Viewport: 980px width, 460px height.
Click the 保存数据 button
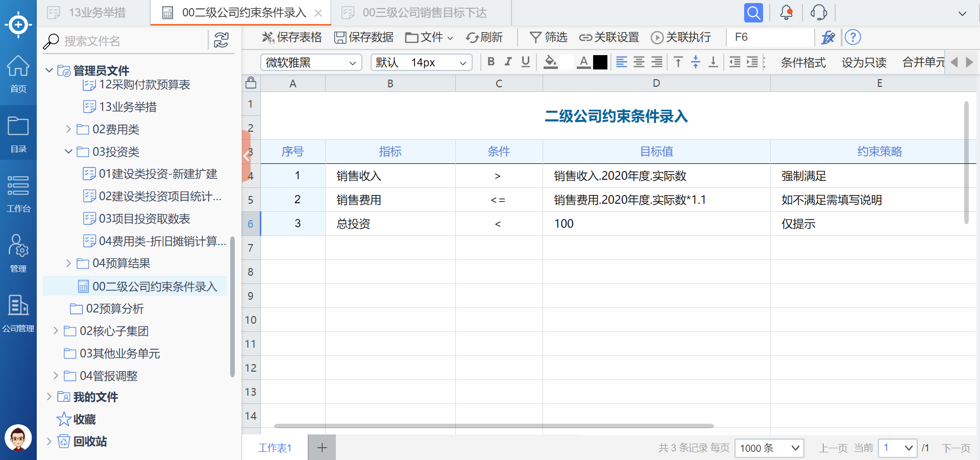point(364,37)
